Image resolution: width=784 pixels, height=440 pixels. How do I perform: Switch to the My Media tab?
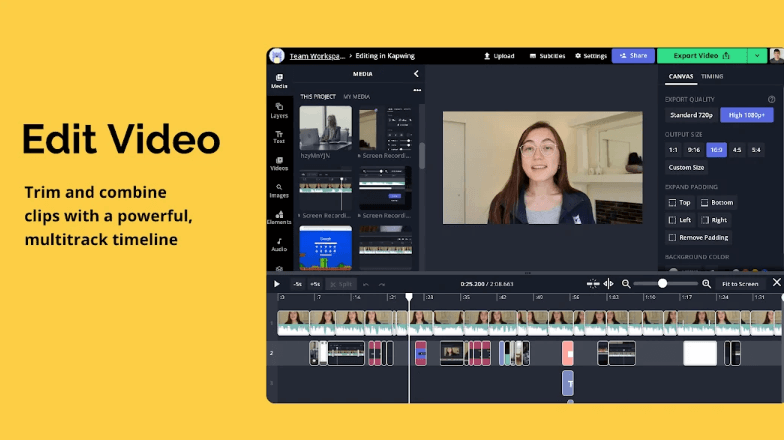click(356, 96)
